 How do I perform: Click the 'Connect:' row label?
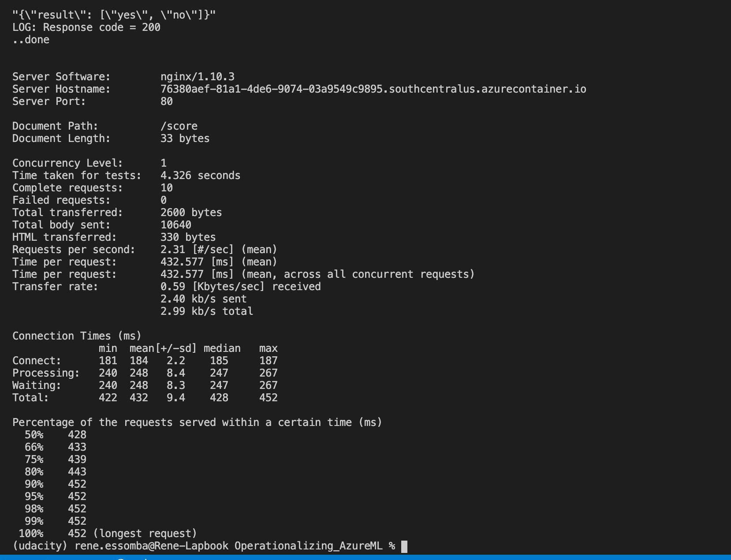[x=37, y=361]
